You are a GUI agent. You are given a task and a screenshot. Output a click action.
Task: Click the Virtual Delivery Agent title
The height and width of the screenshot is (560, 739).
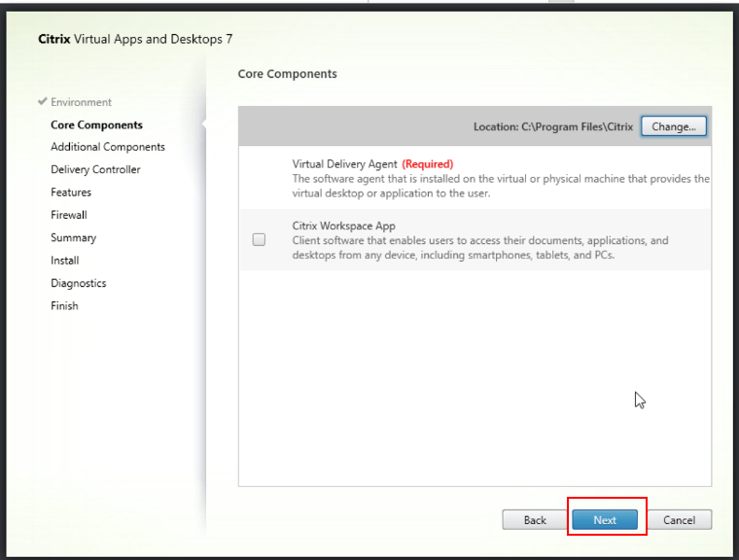click(344, 164)
